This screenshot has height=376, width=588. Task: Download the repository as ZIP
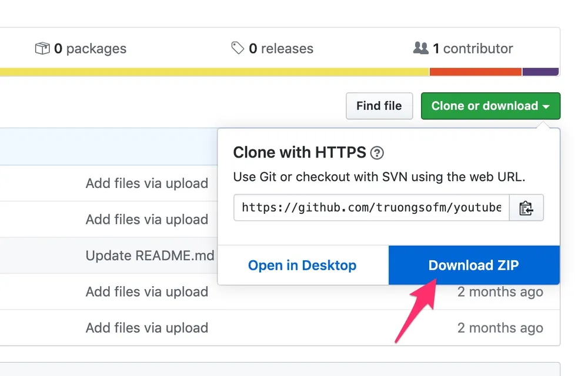pos(474,266)
